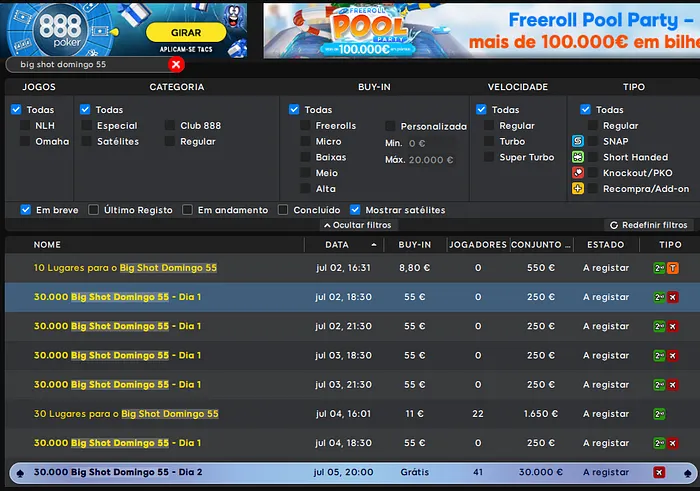Sort by NOME column header
The image size is (700, 491).
tap(47, 245)
